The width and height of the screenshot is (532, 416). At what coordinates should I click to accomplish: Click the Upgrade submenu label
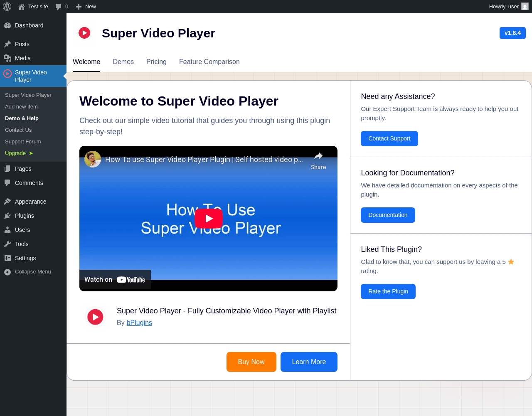tap(15, 153)
